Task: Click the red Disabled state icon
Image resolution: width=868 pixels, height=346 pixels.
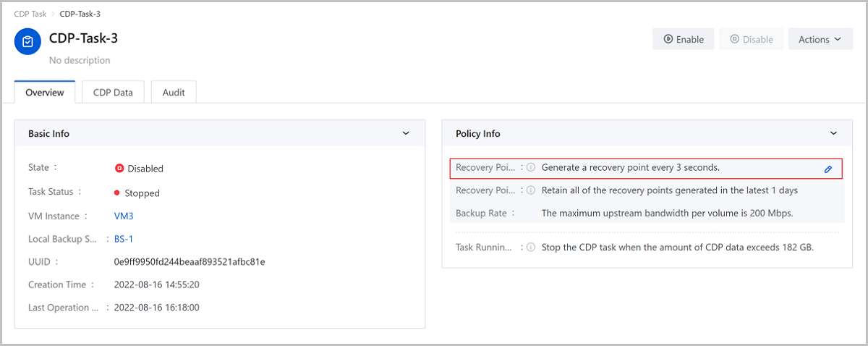Action: 119,168
